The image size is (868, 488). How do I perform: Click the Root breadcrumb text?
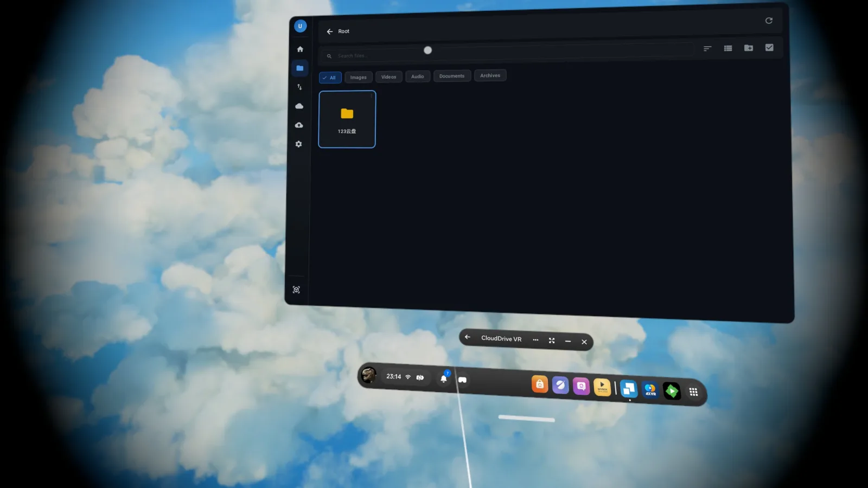tap(344, 31)
